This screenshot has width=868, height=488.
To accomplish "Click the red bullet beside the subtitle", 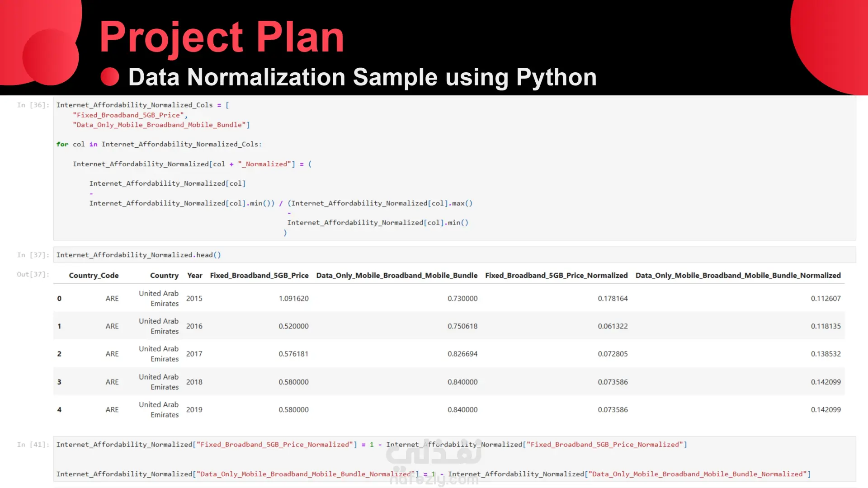I will pos(110,77).
